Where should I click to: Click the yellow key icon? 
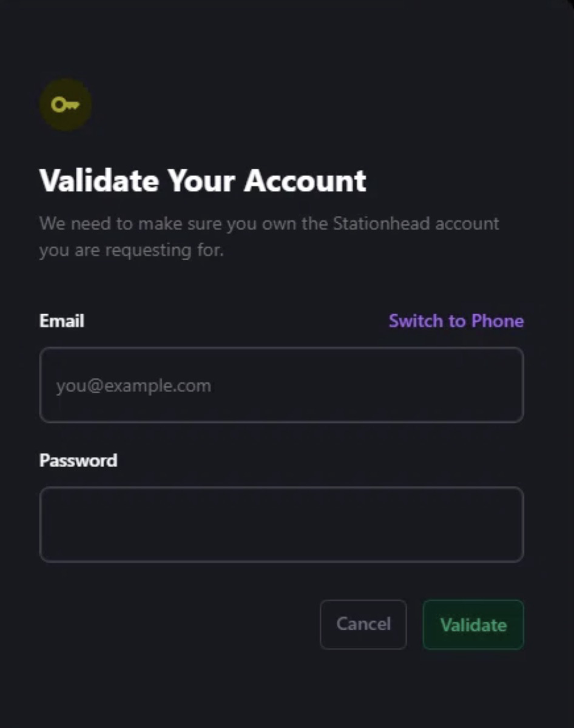pos(65,105)
